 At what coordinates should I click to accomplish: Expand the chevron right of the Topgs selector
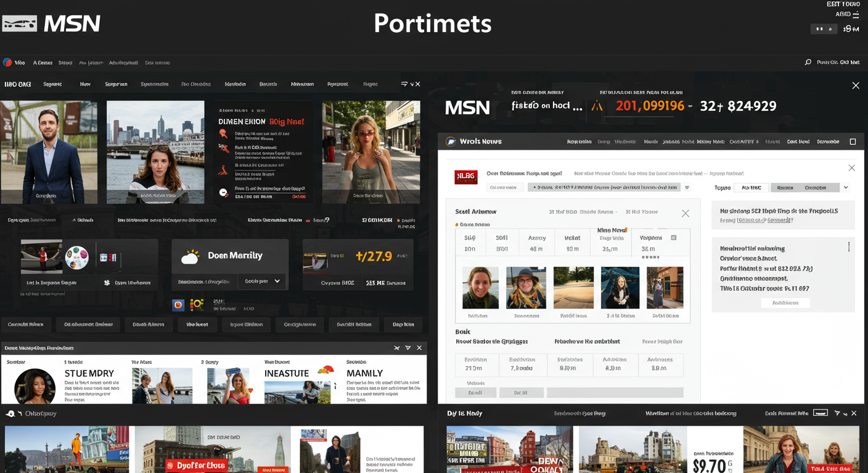tap(846, 188)
